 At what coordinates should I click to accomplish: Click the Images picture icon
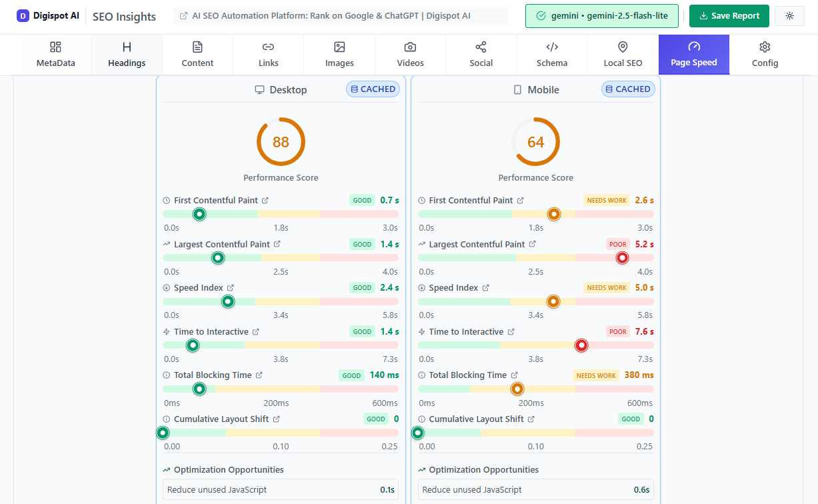tap(339, 47)
